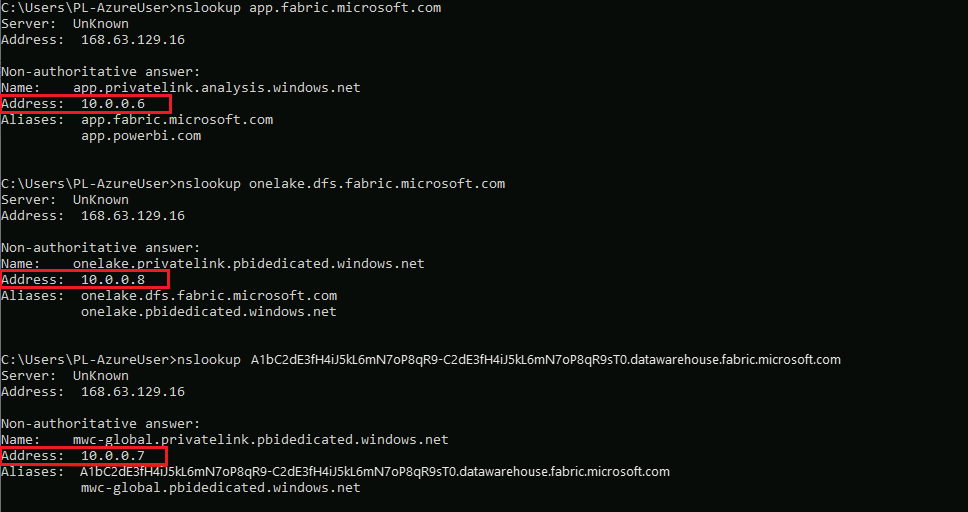Click the long datawarehouse hostname in the nslookup command
The width and height of the screenshot is (968, 512).
click(x=546, y=360)
